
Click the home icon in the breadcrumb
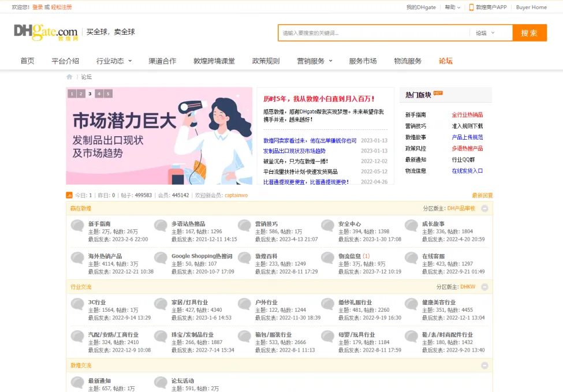70,76
